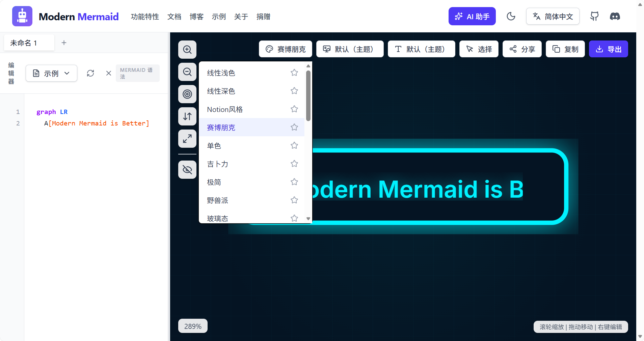Viewport: 644px width, 341px height.
Task: Select the 单色 theme option
Action: pos(251,145)
